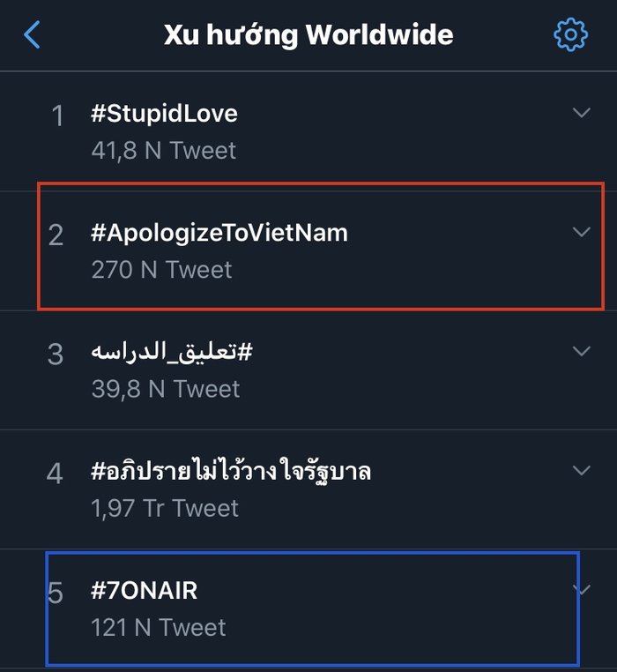
Task: Tap the Xu hướng Worldwide title
Action: pos(308,35)
